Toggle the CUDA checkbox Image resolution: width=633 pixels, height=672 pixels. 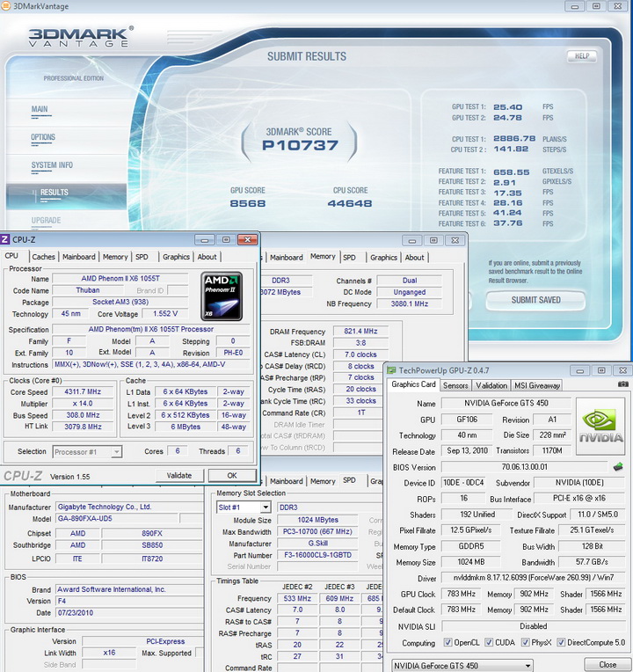pos(489,642)
